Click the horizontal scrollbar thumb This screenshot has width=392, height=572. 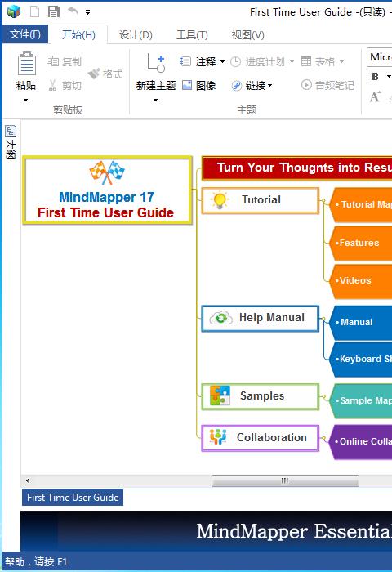(285, 480)
